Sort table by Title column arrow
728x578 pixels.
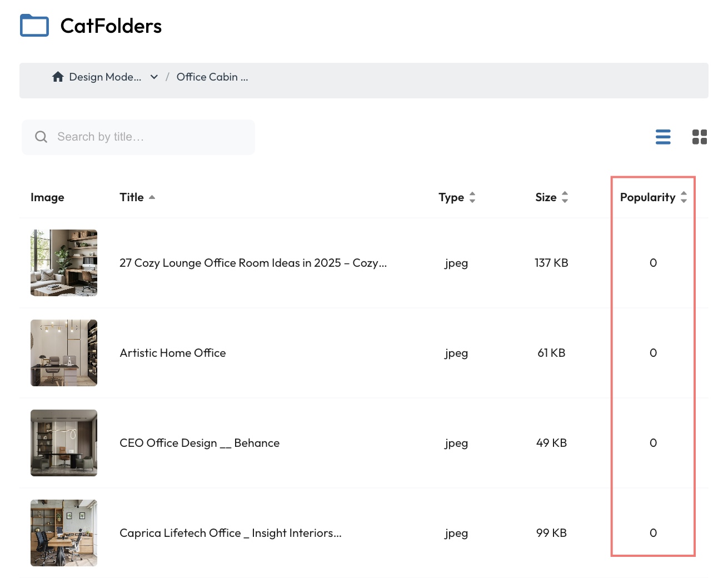[152, 197]
